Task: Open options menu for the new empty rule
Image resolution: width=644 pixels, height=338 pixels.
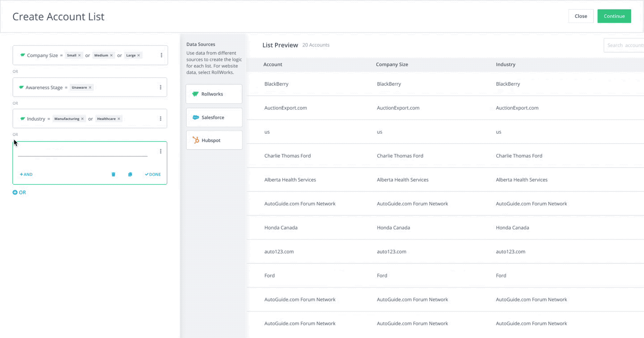Action: (161, 152)
